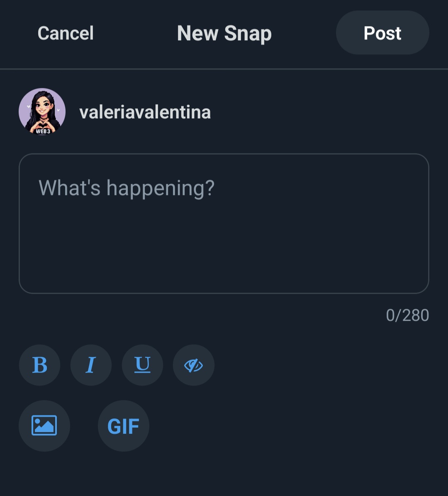Click the 0/280 character counter
This screenshot has height=496, width=448.
(407, 315)
